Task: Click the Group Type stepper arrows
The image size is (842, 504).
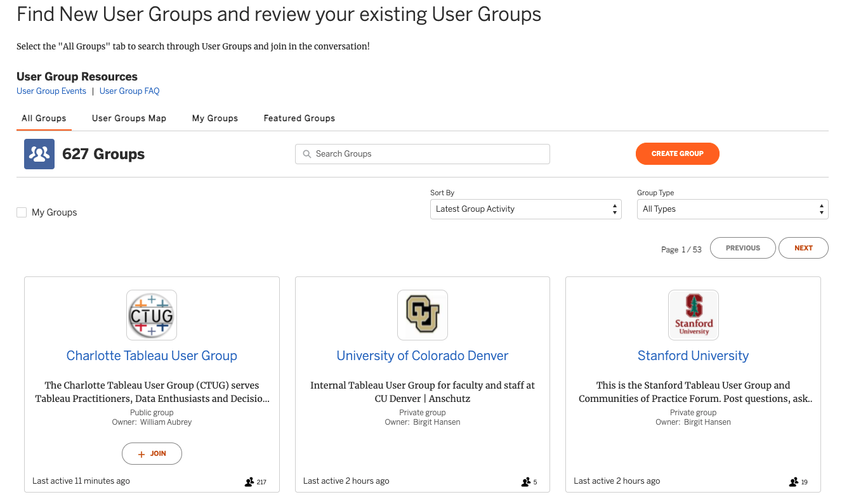Action: (x=822, y=209)
